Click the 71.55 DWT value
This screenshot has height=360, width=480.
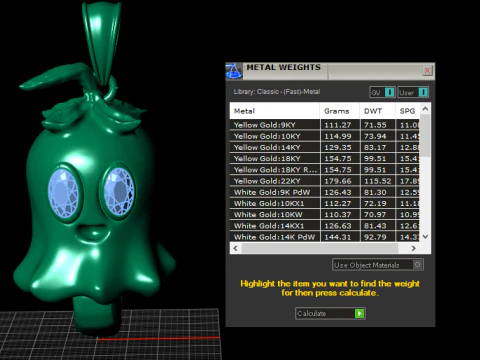click(x=375, y=125)
